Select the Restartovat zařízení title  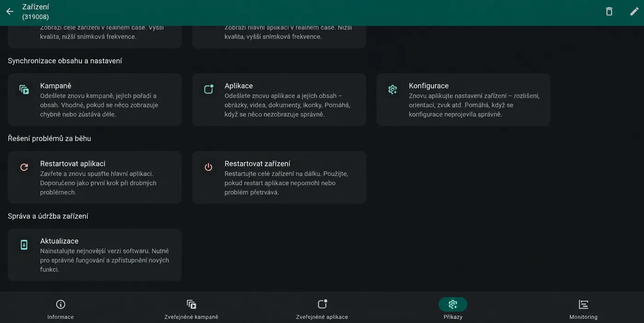257,163
